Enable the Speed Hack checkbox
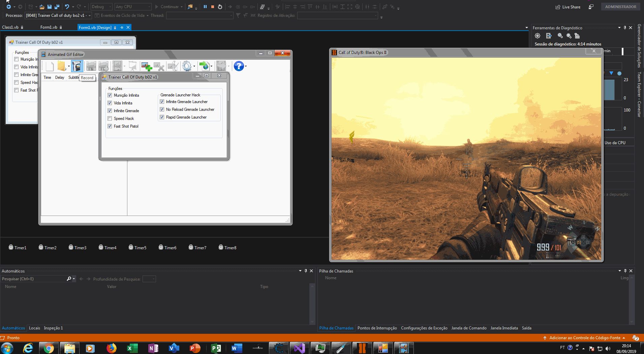 point(110,119)
